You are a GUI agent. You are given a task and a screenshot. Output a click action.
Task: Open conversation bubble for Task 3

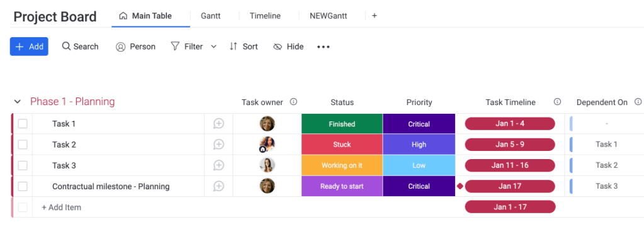click(218, 165)
